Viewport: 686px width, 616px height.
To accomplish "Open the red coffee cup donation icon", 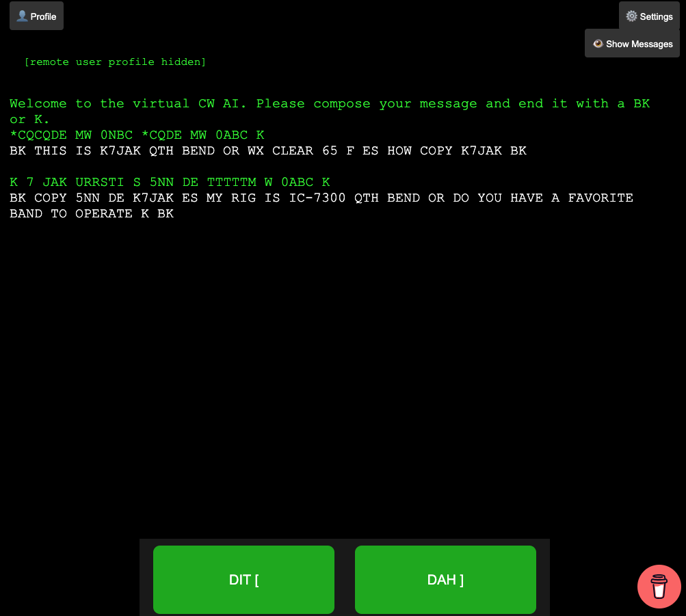I will click(x=659, y=587).
